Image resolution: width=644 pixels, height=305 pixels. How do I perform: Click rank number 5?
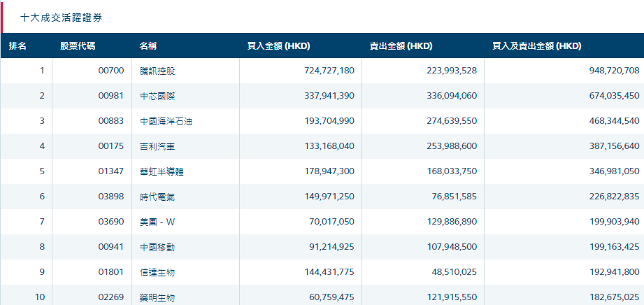[x=42, y=171]
